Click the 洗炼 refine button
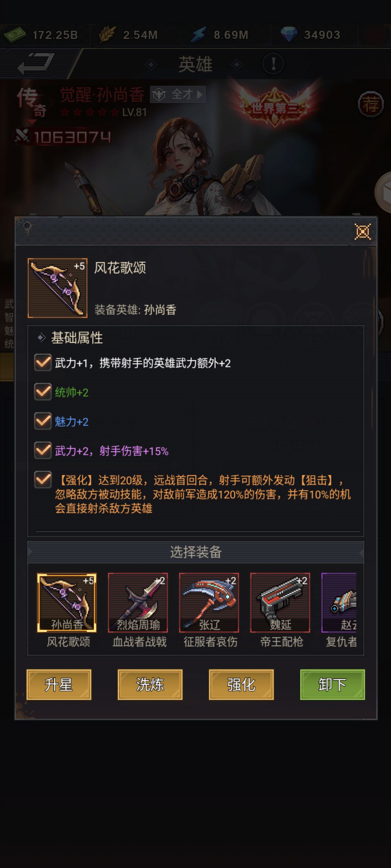The width and height of the screenshot is (391, 868). pos(150,684)
